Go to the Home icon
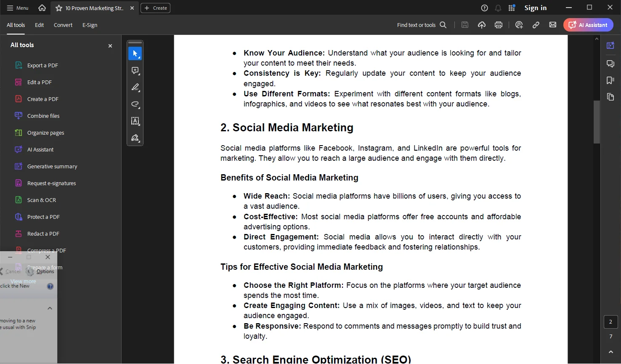Viewport: 621px width, 364px height. pos(42,8)
